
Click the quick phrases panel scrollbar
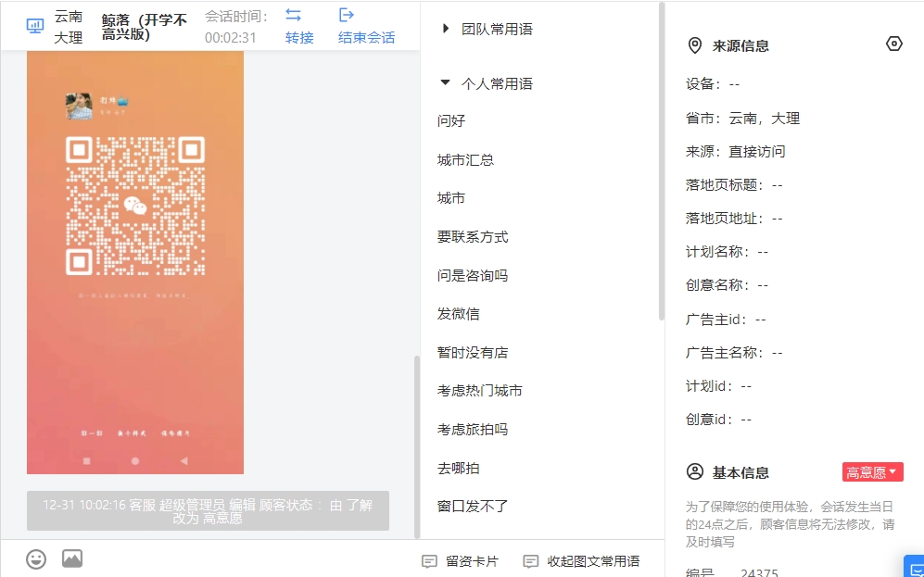661,161
